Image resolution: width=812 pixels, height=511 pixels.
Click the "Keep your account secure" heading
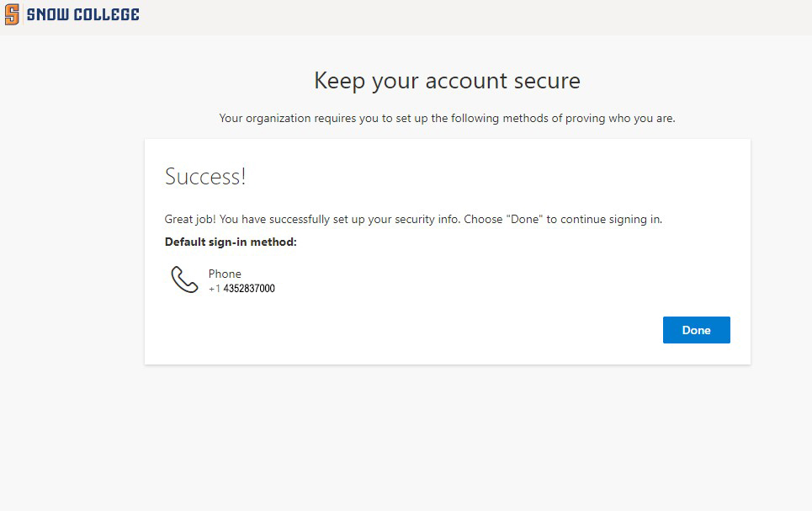coord(447,81)
